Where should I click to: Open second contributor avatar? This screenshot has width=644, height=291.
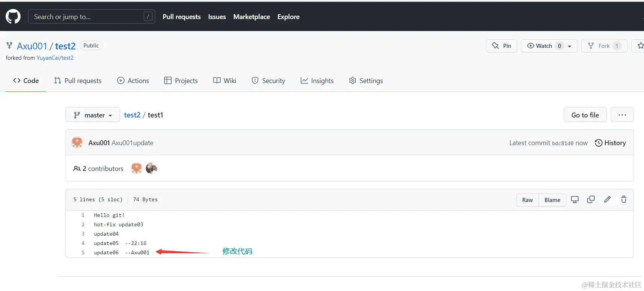click(151, 168)
